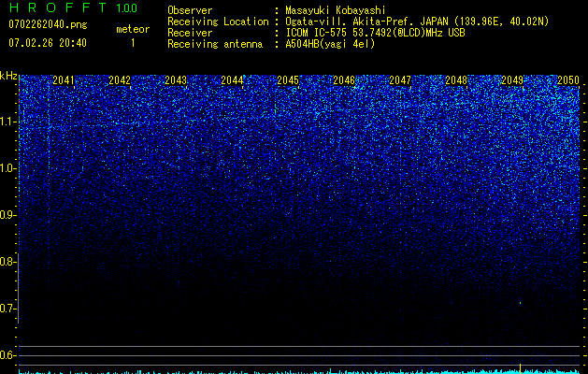Click the 2042 time marker
This screenshot has height=374, width=588.
120,79
